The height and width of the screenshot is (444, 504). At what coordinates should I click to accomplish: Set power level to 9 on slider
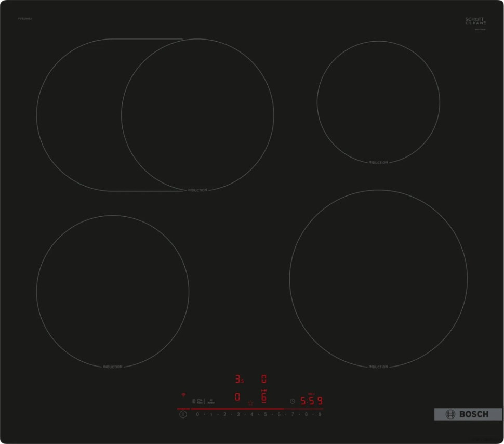(320, 414)
